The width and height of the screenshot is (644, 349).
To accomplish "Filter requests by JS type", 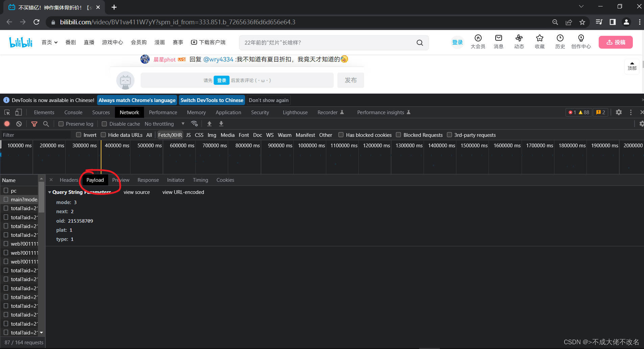I will click(x=188, y=135).
